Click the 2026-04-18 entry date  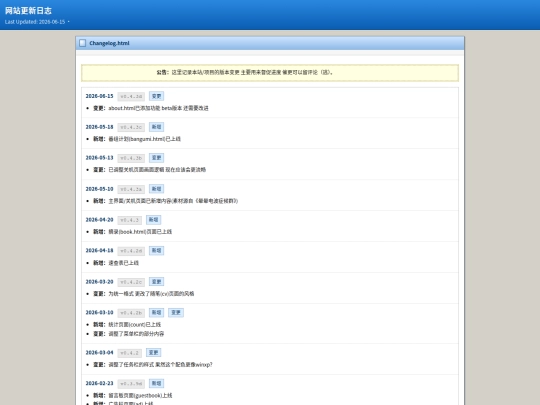(99, 251)
